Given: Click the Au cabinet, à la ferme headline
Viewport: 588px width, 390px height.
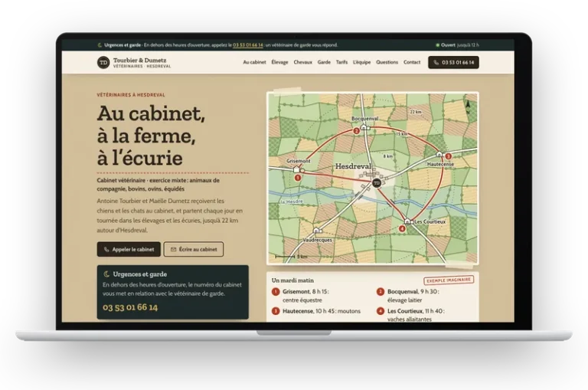Looking at the screenshot, I should tap(151, 136).
